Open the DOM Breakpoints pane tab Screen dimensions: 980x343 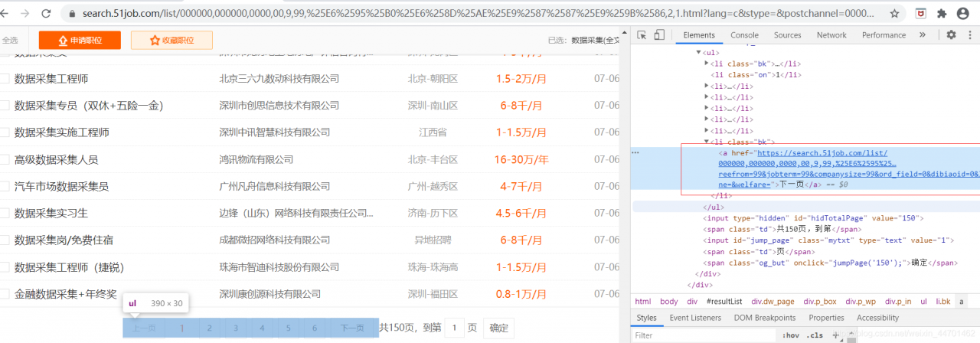coord(765,318)
